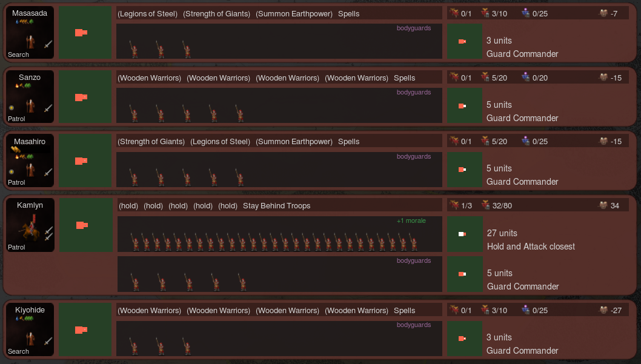Click the upkeep coin icon showing -7
641x364 pixels.
pyautogui.click(x=602, y=12)
